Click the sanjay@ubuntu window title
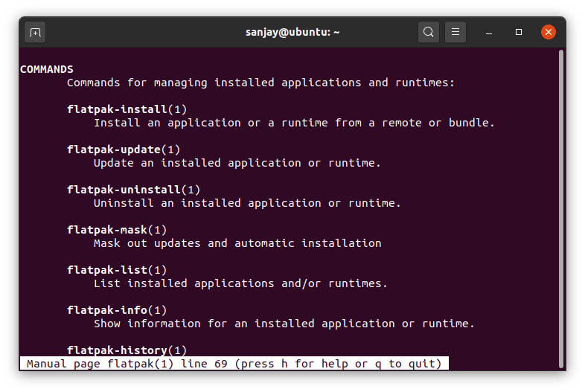 292,32
